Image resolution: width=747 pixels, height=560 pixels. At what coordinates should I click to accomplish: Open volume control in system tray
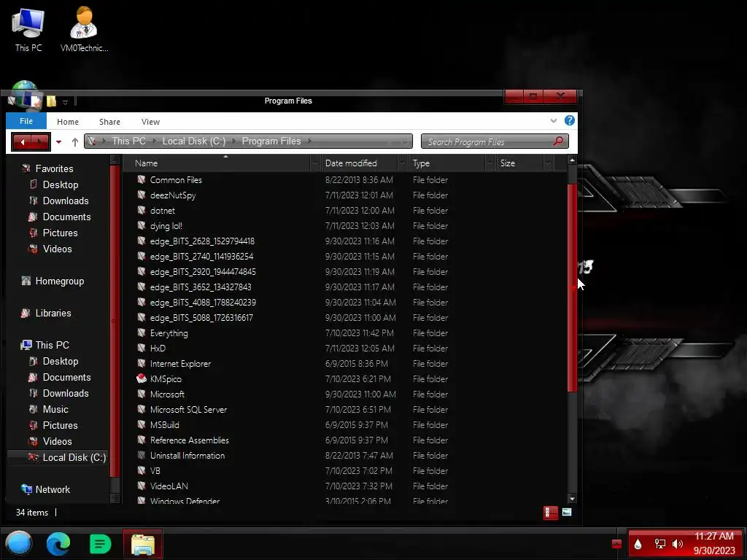click(x=677, y=543)
